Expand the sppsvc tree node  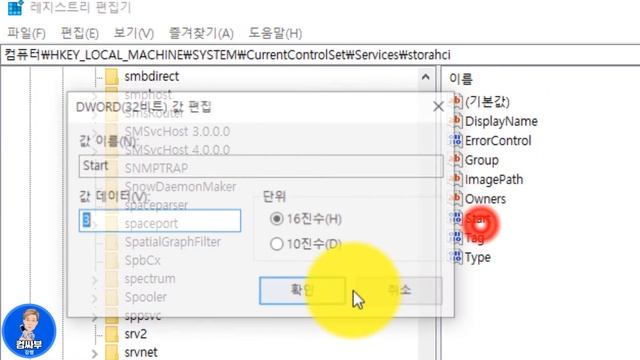[95, 317]
